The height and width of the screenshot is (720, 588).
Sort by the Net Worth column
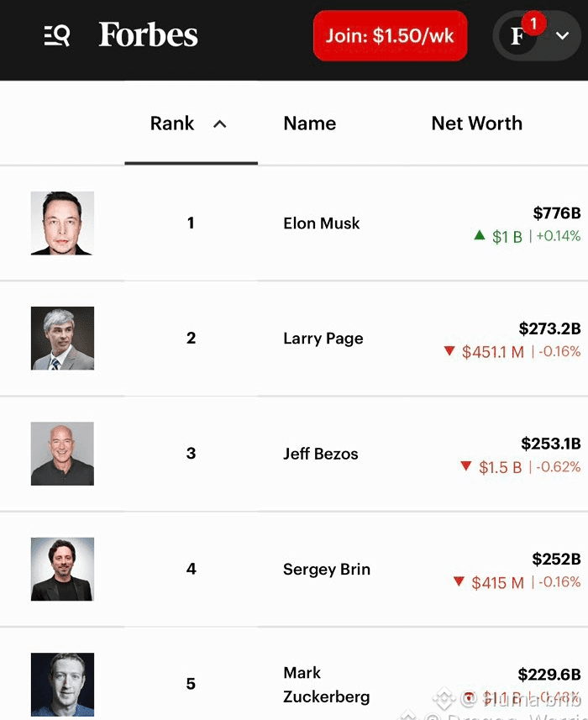[477, 124]
